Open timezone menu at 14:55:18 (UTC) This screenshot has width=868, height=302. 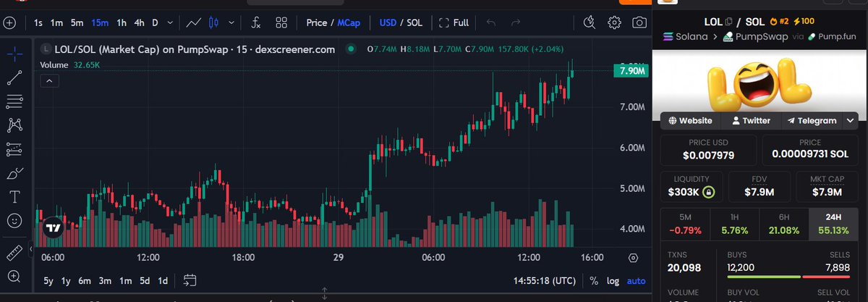tap(544, 280)
